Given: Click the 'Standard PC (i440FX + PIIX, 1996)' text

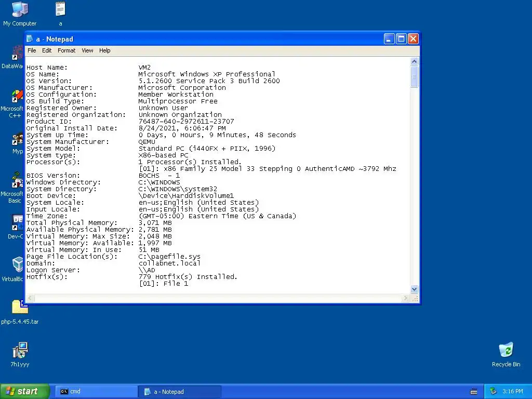Looking at the screenshot, I should pyautogui.click(x=207, y=149).
